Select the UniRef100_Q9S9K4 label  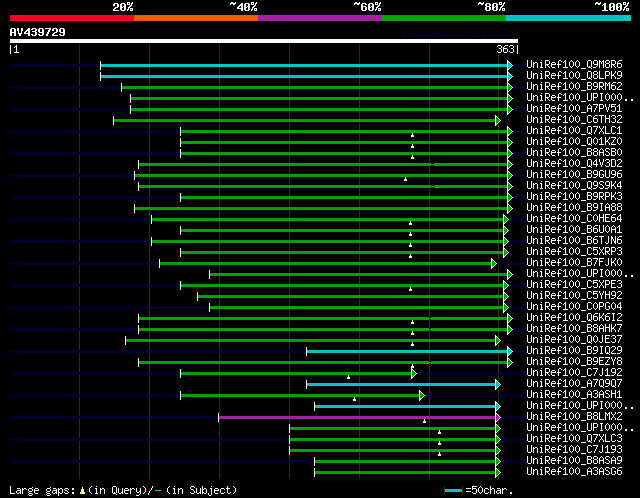574,185
